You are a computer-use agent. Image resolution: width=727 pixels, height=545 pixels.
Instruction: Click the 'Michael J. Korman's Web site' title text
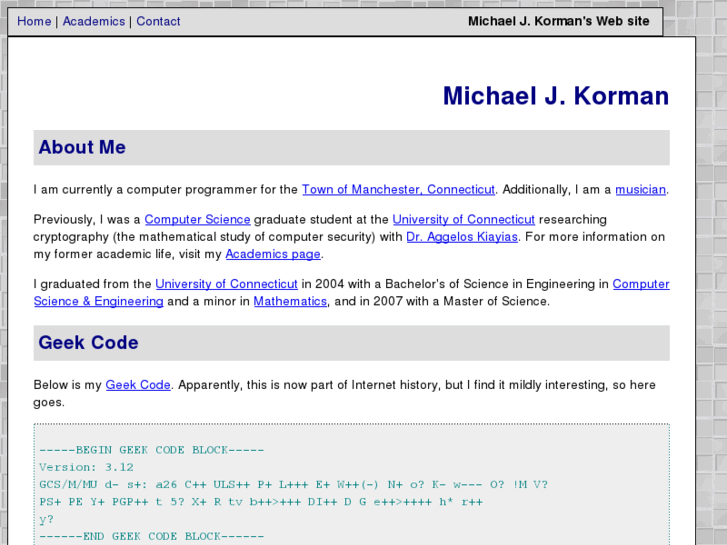click(558, 21)
